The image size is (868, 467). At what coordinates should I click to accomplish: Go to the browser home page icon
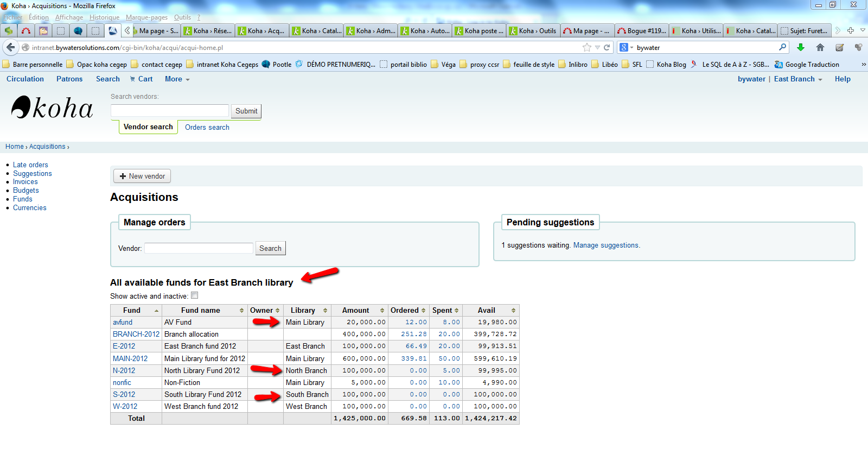tap(820, 47)
